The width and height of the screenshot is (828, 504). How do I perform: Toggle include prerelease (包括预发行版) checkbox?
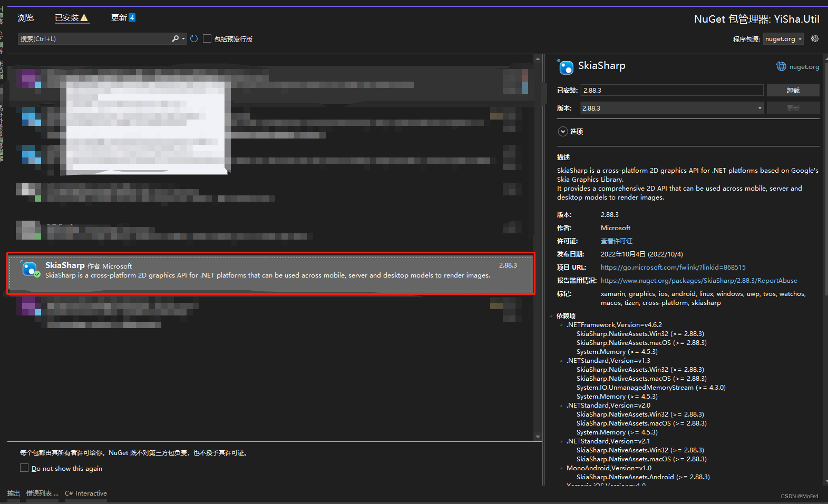(x=207, y=39)
